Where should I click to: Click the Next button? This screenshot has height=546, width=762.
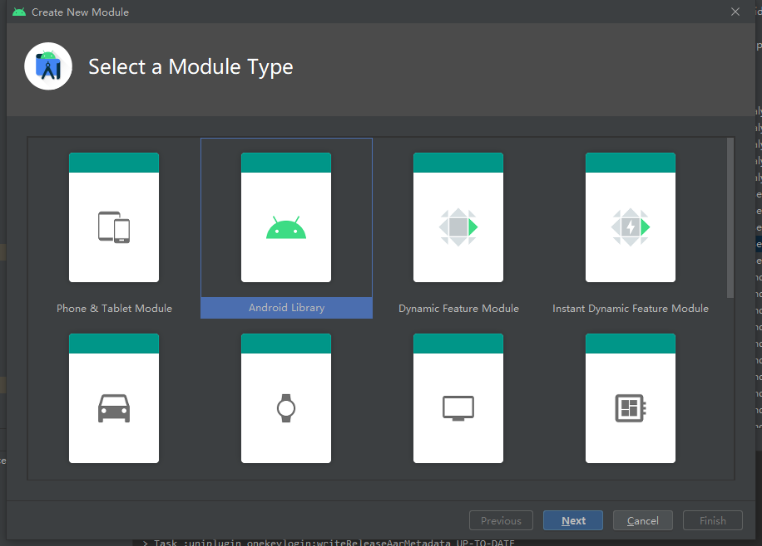(573, 520)
